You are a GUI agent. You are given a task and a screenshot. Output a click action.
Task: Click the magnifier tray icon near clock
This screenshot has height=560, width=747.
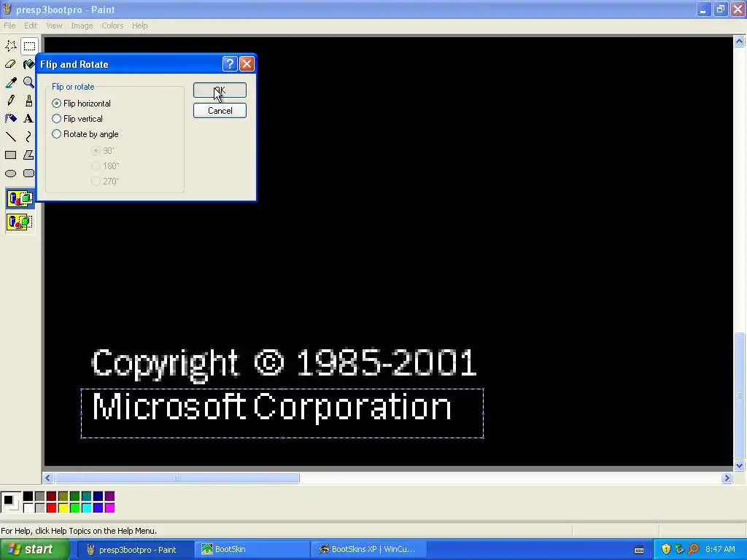[694, 550]
